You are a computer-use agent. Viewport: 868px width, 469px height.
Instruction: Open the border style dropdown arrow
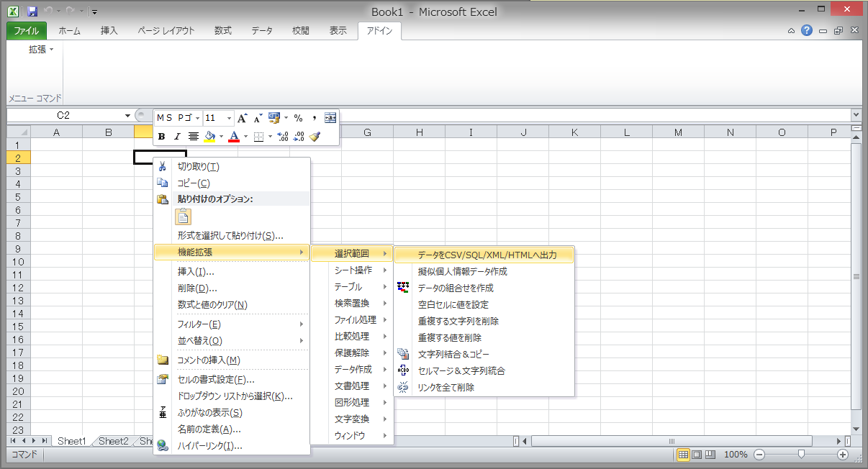click(x=271, y=135)
